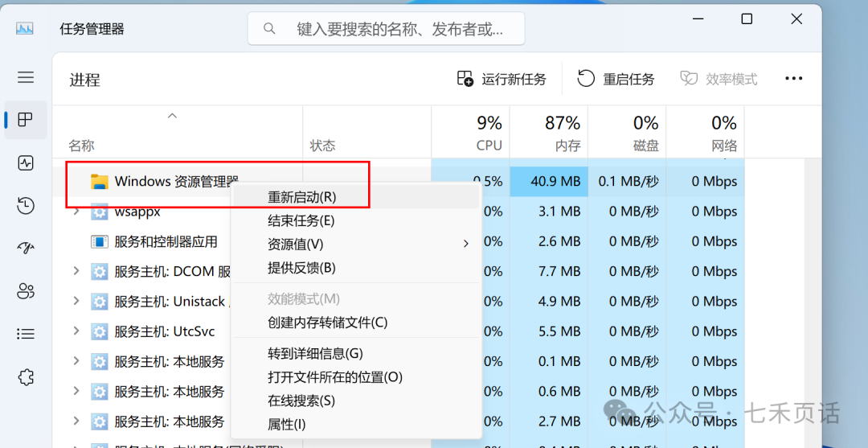Sort by 磁盘 column header
Viewport: 868px width, 448px height.
click(x=627, y=133)
